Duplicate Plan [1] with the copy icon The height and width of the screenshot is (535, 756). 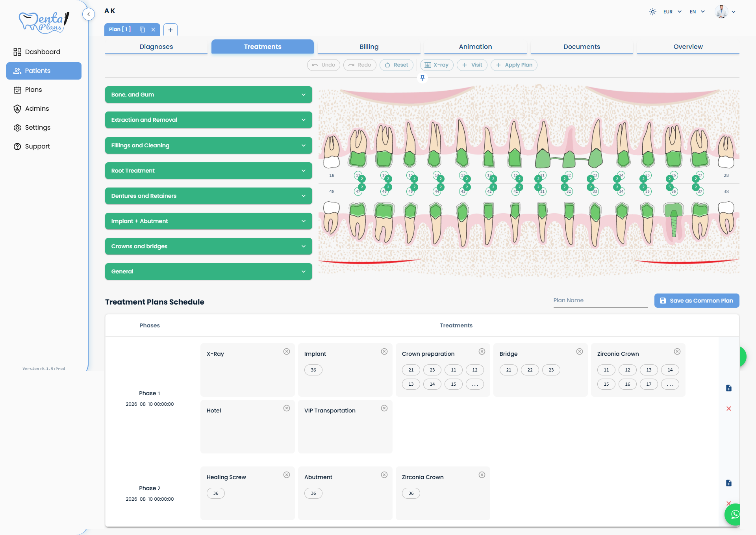(143, 30)
